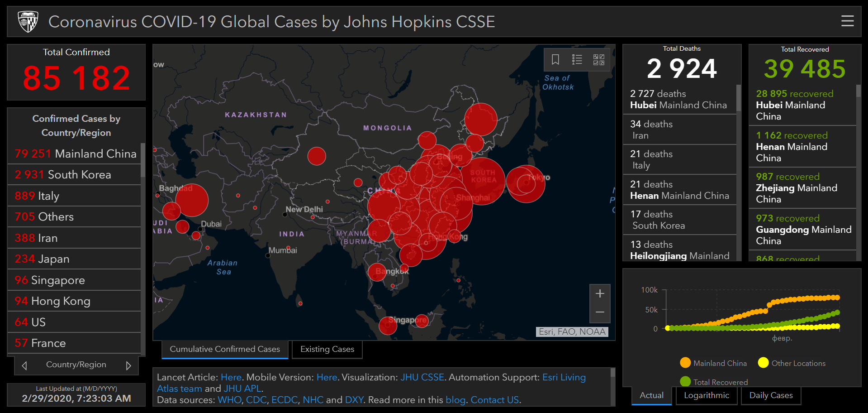Select 388 Iran row

74,238
